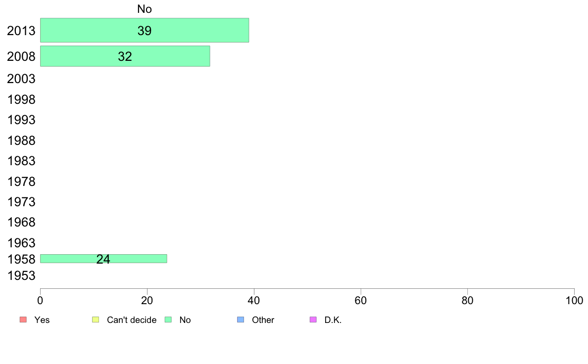Click the yellow Can't decide legend swatch
588x364 pixels.
click(96, 319)
